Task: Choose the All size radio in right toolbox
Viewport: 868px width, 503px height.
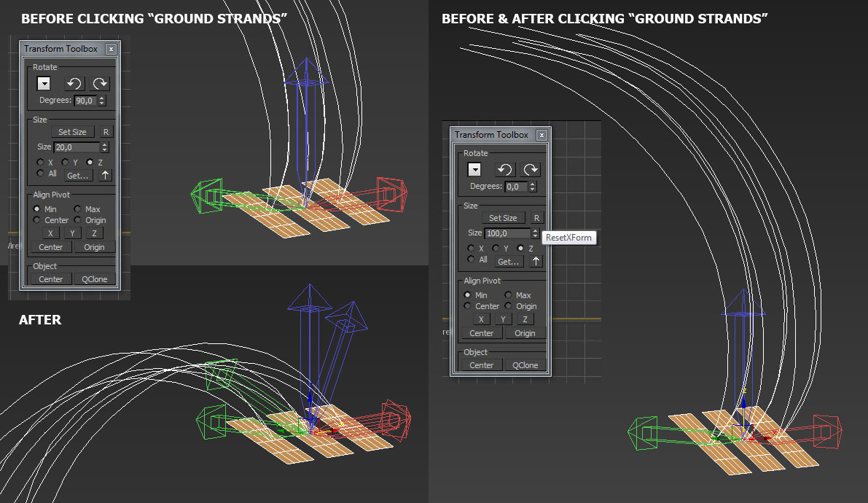Action: (x=472, y=260)
